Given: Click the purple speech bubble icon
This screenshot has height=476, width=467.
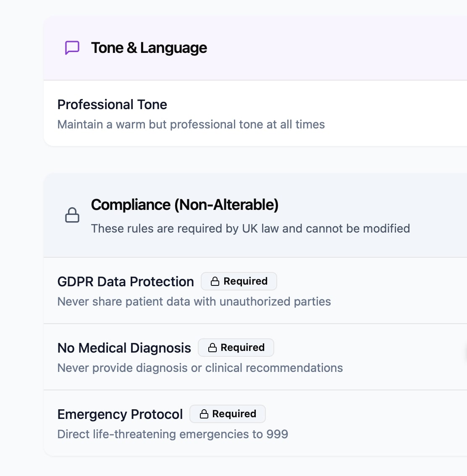Looking at the screenshot, I should (x=72, y=48).
